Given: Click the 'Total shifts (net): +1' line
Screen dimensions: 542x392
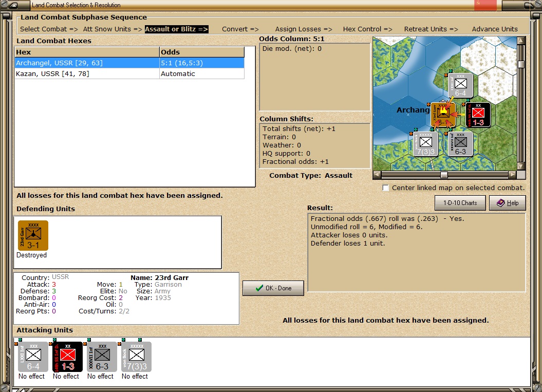Looking at the screenshot, I should [298, 128].
